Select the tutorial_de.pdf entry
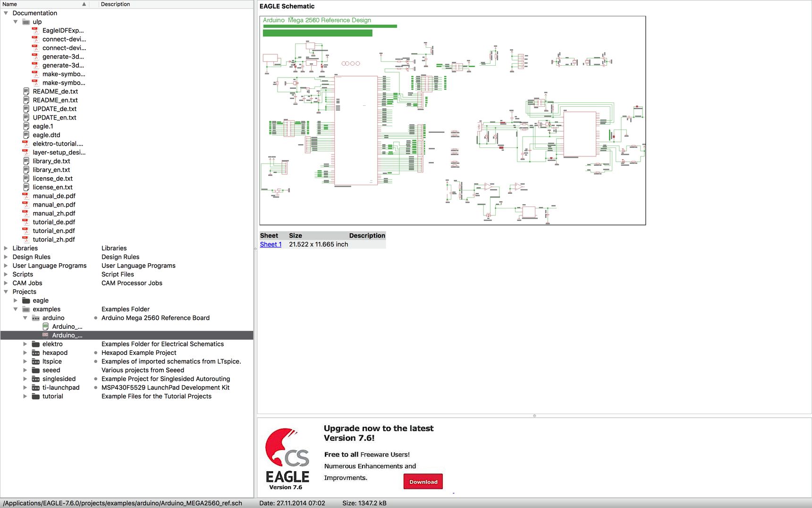 54,222
